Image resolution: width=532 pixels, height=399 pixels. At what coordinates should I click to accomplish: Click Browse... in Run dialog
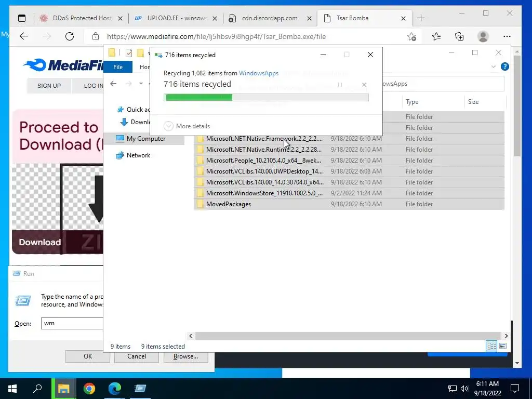tap(185, 356)
